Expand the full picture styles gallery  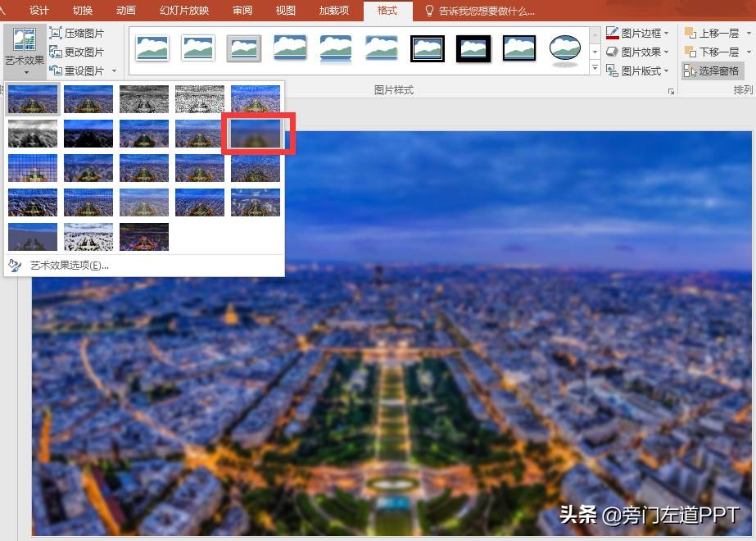coord(595,68)
